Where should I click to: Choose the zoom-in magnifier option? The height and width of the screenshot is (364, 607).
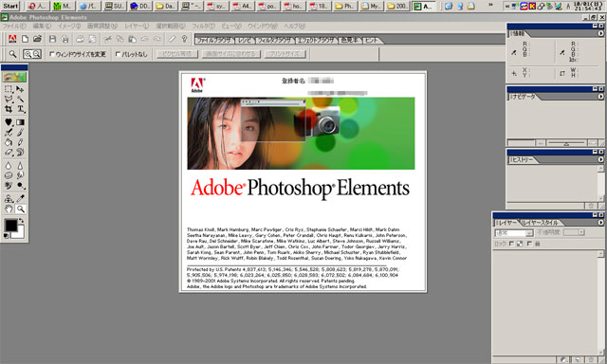click(28, 55)
